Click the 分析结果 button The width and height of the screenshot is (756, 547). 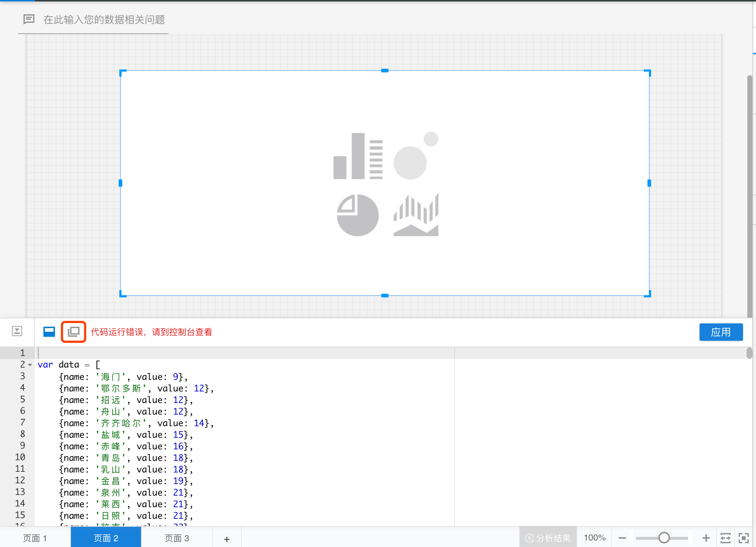pyautogui.click(x=548, y=538)
